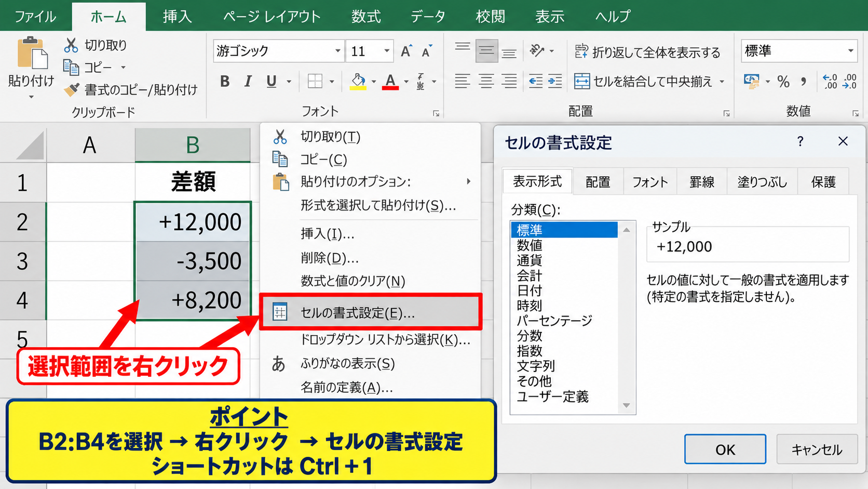The width and height of the screenshot is (868, 489).
Task: Toggle middle vertical alignment
Action: point(486,51)
